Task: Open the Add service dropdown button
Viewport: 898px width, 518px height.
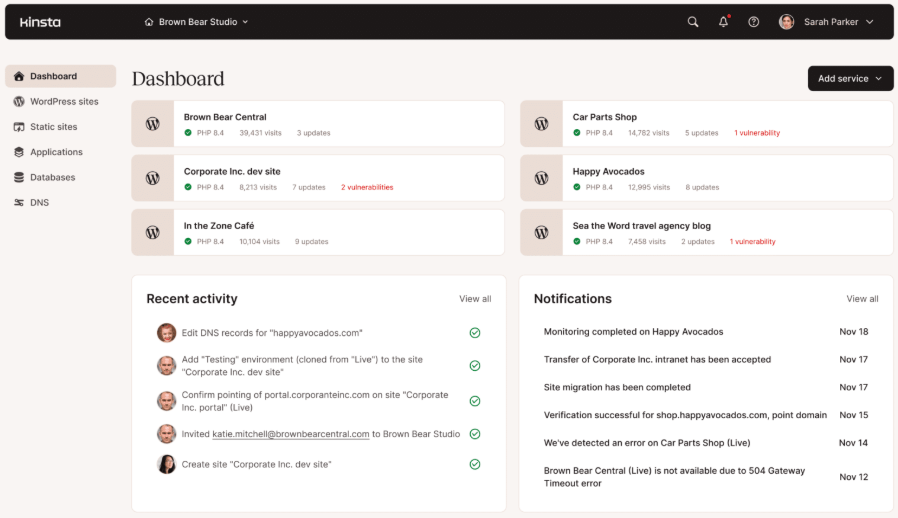Action: pyautogui.click(x=850, y=79)
